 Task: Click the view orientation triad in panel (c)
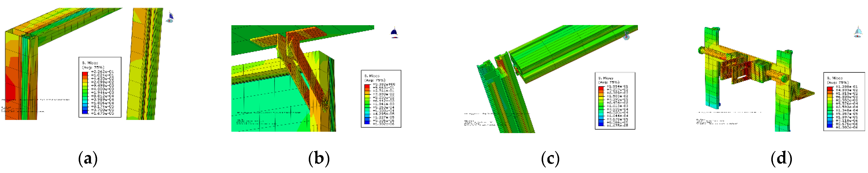(x=626, y=36)
